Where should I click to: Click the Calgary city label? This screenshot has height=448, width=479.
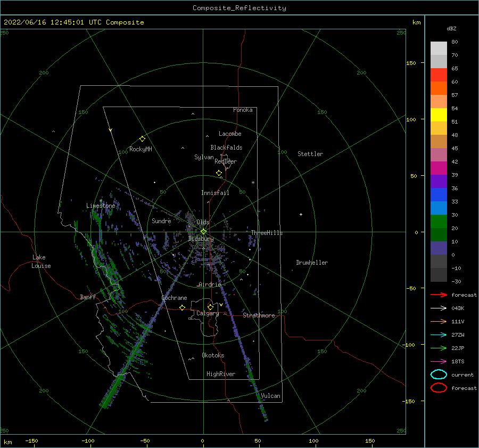click(208, 313)
